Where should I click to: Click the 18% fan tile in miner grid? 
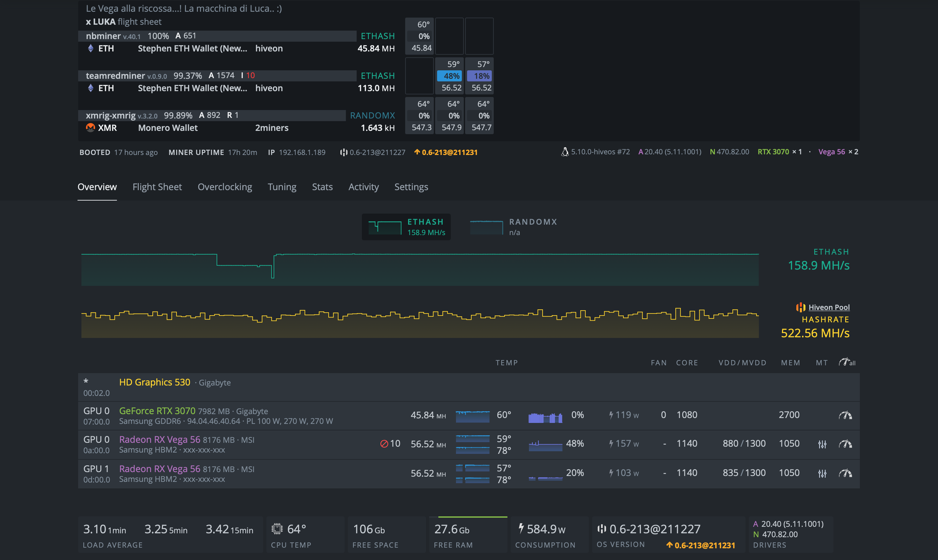tap(479, 76)
